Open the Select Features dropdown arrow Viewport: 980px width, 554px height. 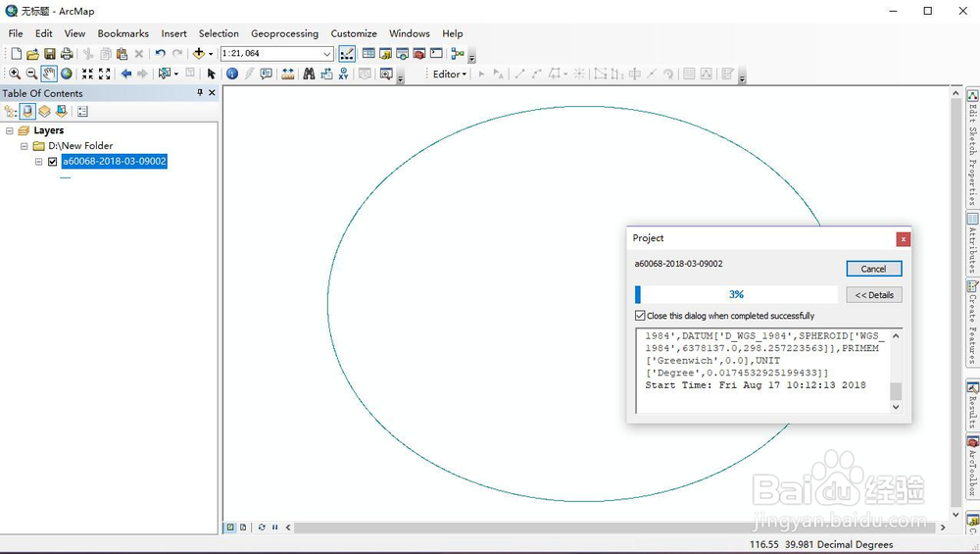[176, 75]
